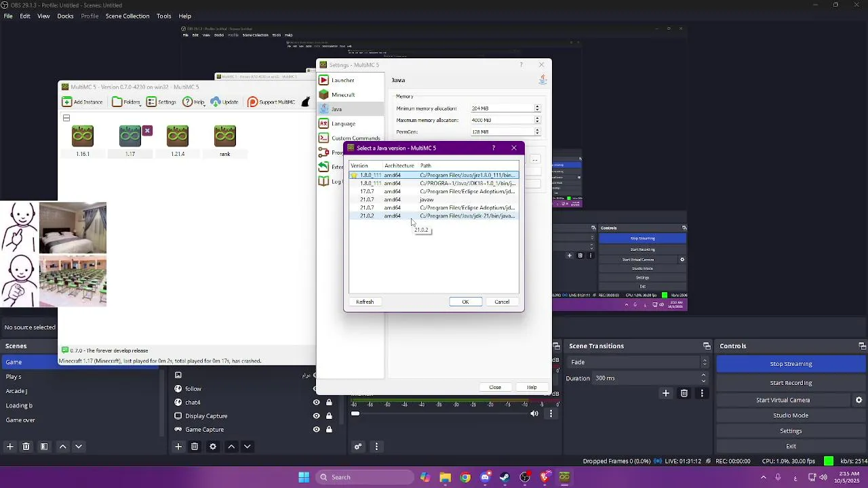Toggle visibility of Display Capture source
This screenshot has height=488, width=868.
(x=316, y=416)
